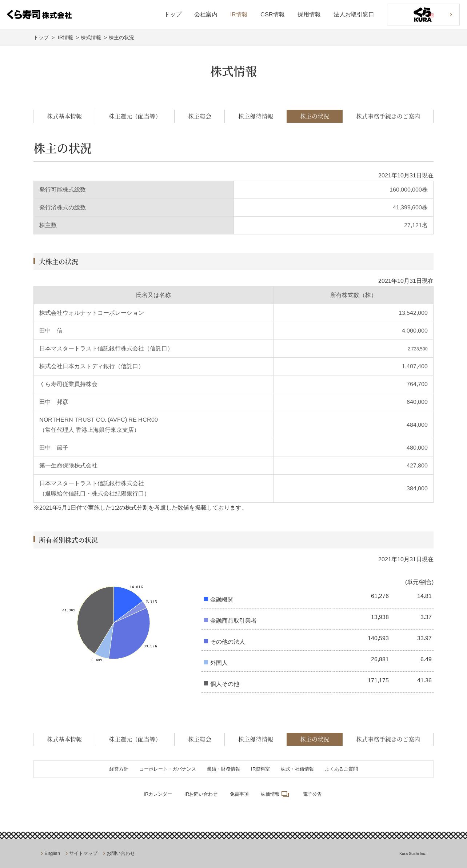This screenshot has height=868, width=467.
Task: Click the 41,399,600株 issued shares value
Action: tap(410, 208)
